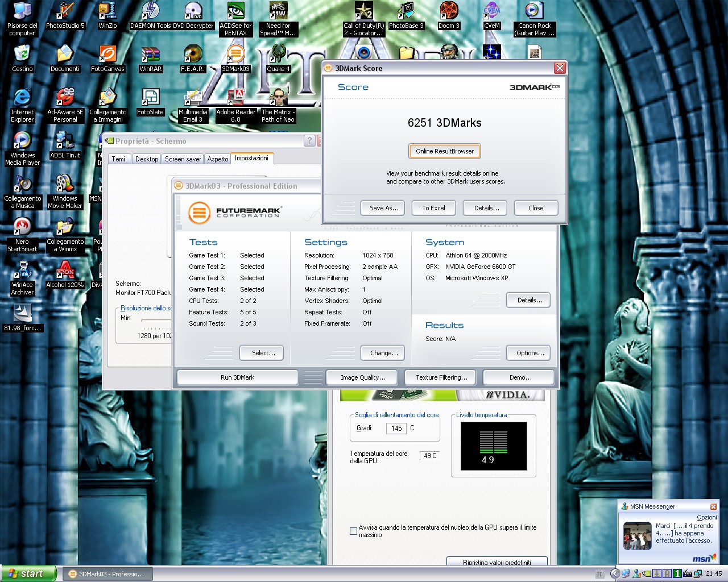Open PhotoStudio 5 desktop shortcut
Viewport: 728px width, 582px height.
tap(65, 16)
